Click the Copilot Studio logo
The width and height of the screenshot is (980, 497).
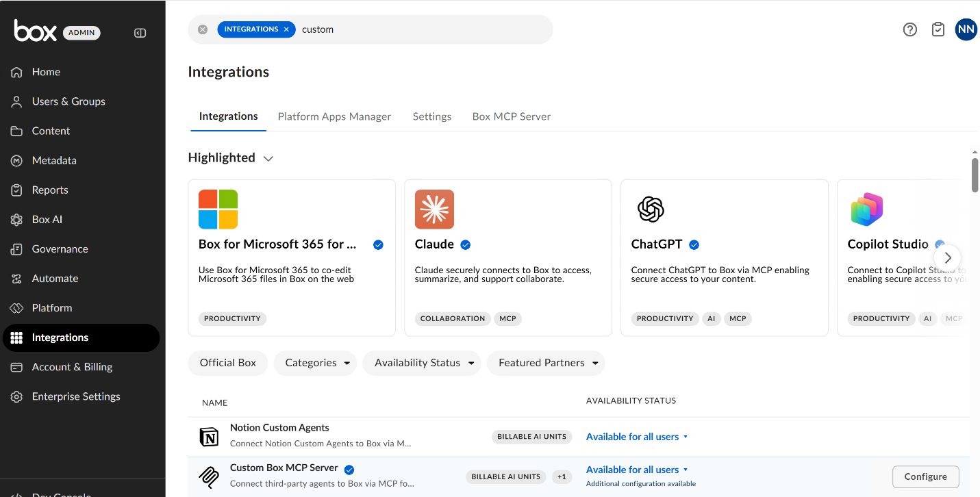867,209
